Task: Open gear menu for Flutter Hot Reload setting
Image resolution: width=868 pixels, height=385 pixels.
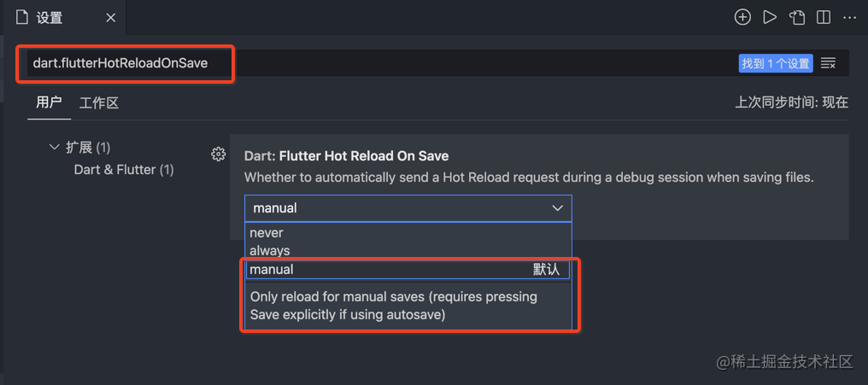Action: [218, 155]
